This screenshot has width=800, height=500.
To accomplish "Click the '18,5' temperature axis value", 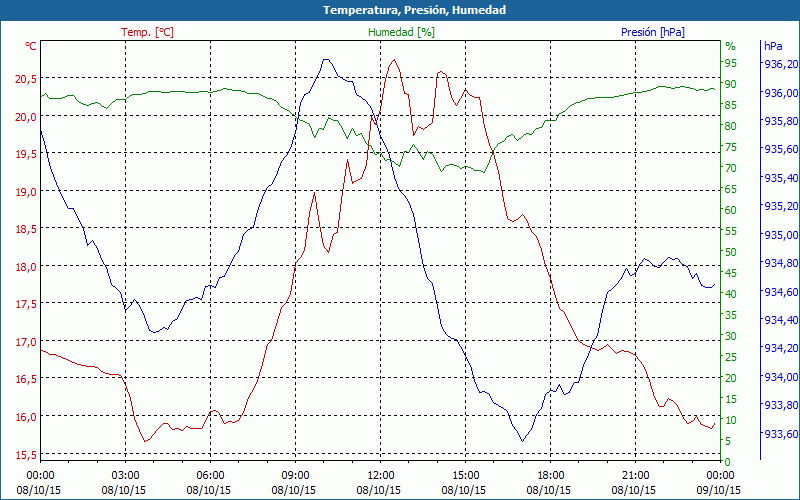I will point(27,229).
